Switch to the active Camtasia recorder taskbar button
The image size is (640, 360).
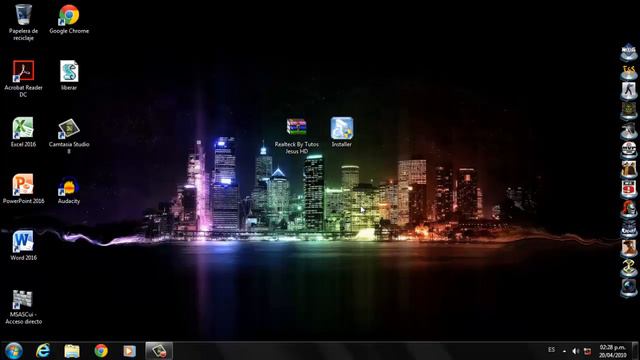click(x=159, y=351)
